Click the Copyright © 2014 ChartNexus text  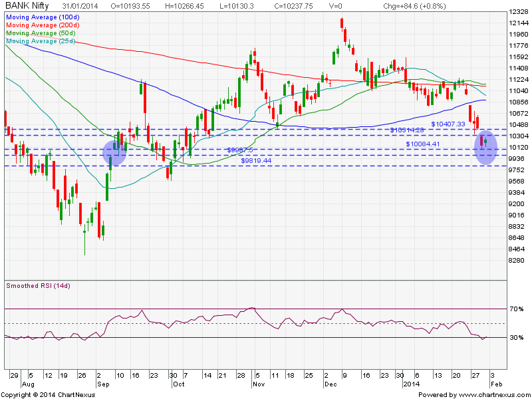tap(48, 395)
